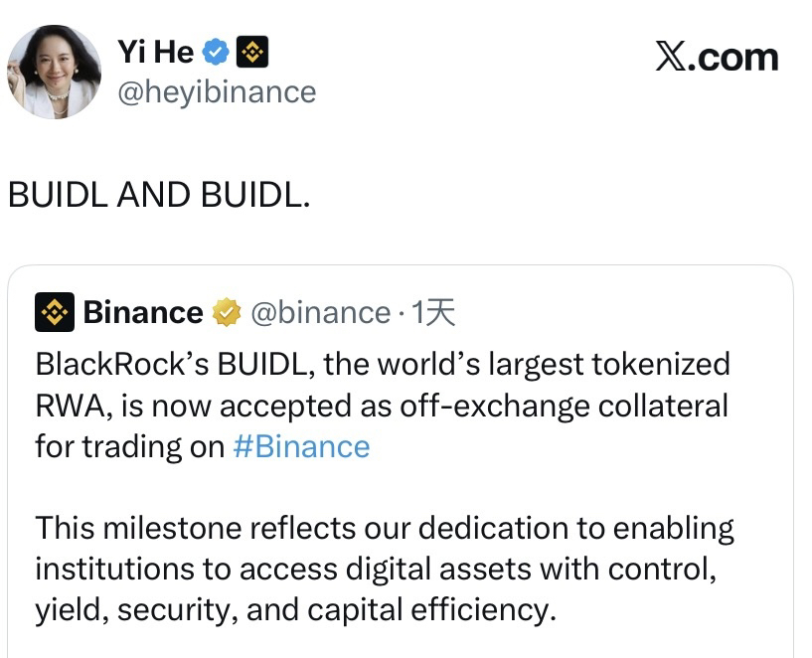The height and width of the screenshot is (658, 812).
Task: Open Yi He's profile photo
Action: pyautogui.click(x=55, y=72)
